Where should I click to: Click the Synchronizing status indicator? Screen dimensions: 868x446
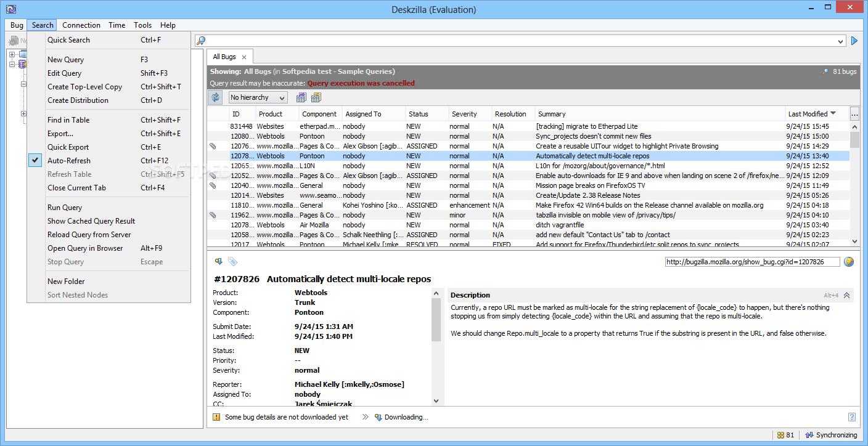click(x=831, y=435)
